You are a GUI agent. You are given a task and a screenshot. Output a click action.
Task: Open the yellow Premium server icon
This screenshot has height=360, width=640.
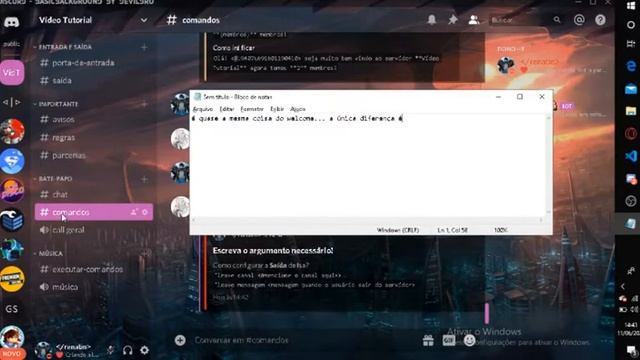[12, 279]
